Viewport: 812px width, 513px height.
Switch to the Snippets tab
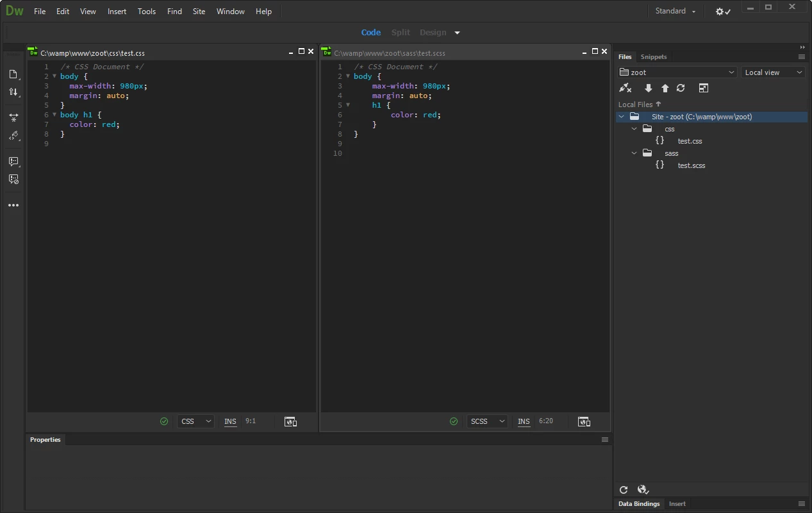(x=654, y=56)
